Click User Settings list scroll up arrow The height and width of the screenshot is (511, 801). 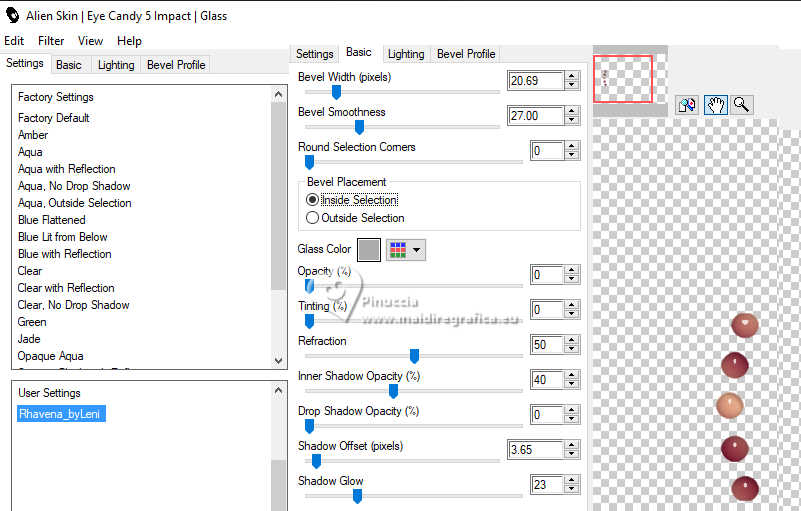pos(278,391)
